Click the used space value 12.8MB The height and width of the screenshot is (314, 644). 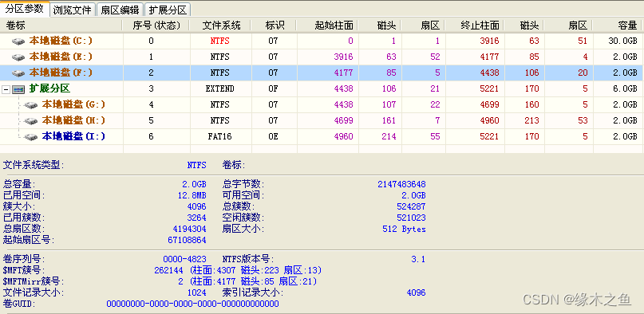click(x=192, y=195)
